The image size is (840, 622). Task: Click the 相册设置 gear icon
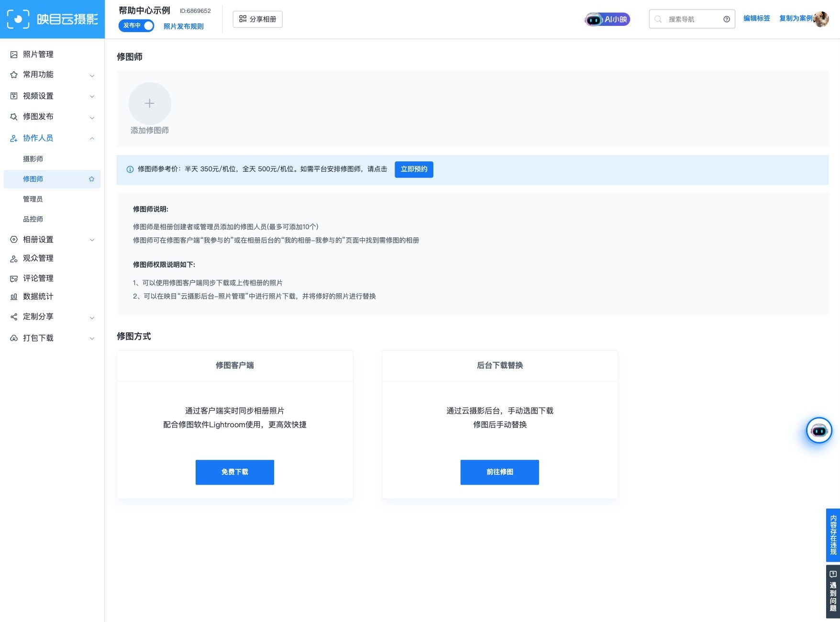pos(14,240)
